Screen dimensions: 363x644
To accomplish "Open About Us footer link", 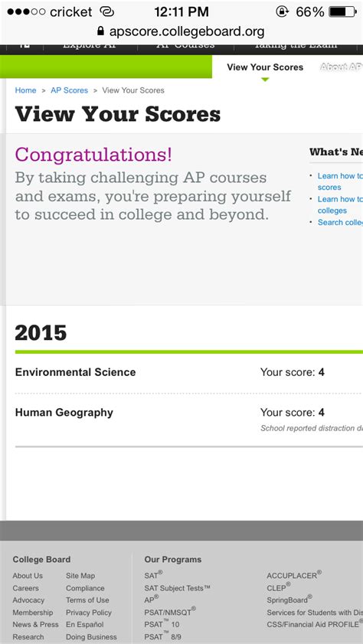I will 28,576.
